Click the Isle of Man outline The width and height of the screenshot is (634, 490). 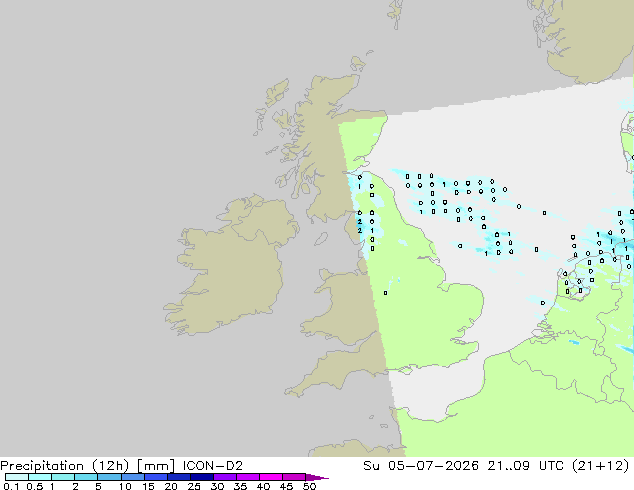tap(321, 239)
